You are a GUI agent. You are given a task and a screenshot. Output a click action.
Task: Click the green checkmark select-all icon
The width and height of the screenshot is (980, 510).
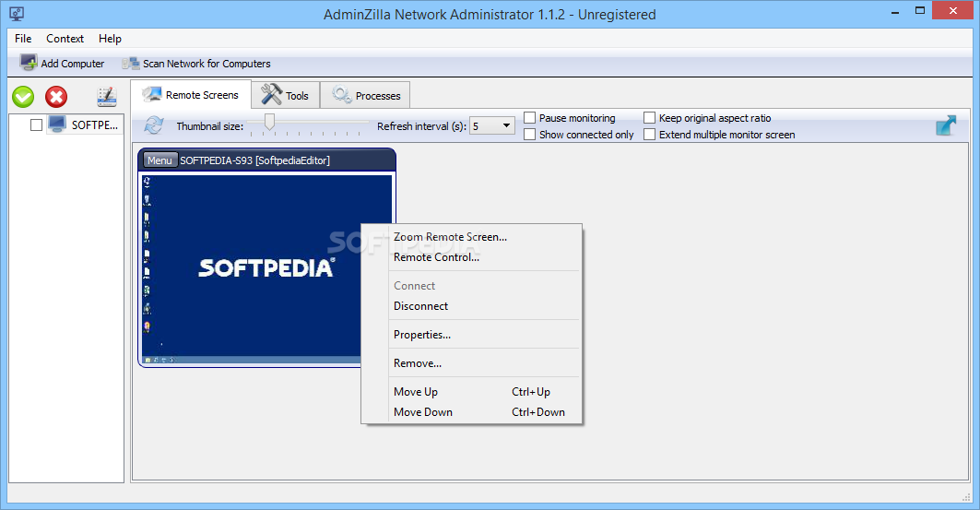[23, 97]
